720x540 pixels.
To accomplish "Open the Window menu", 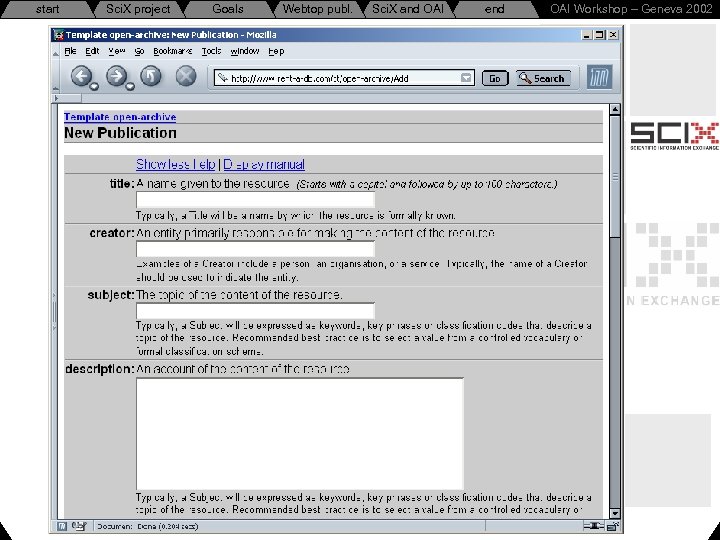I will [245, 51].
